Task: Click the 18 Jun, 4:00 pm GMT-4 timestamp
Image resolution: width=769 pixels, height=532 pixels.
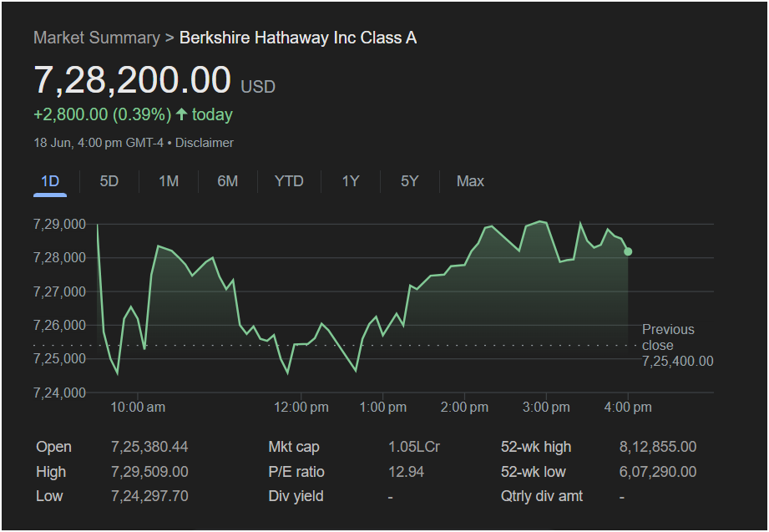Action: 98,143
